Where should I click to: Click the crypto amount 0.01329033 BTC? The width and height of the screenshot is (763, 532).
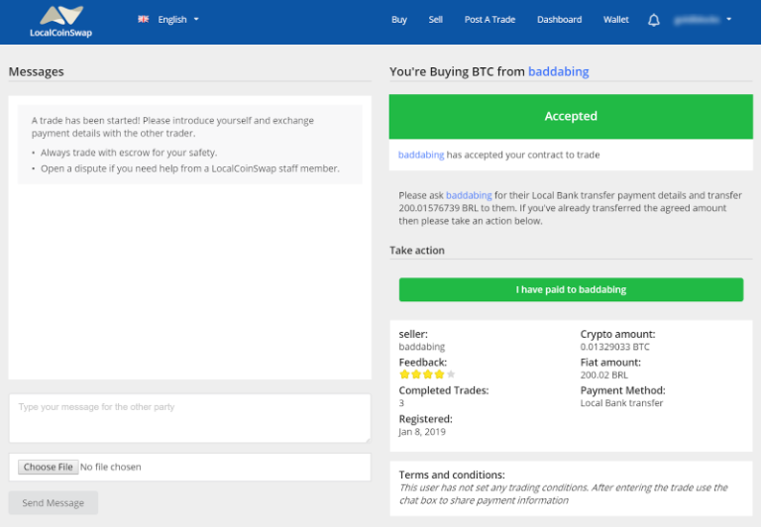(614, 347)
